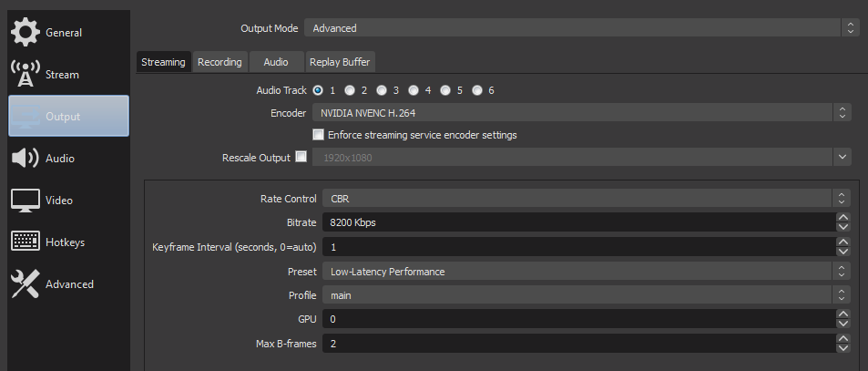Select audio track 2
The height and width of the screenshot is (371, 868).
(350, 90)
